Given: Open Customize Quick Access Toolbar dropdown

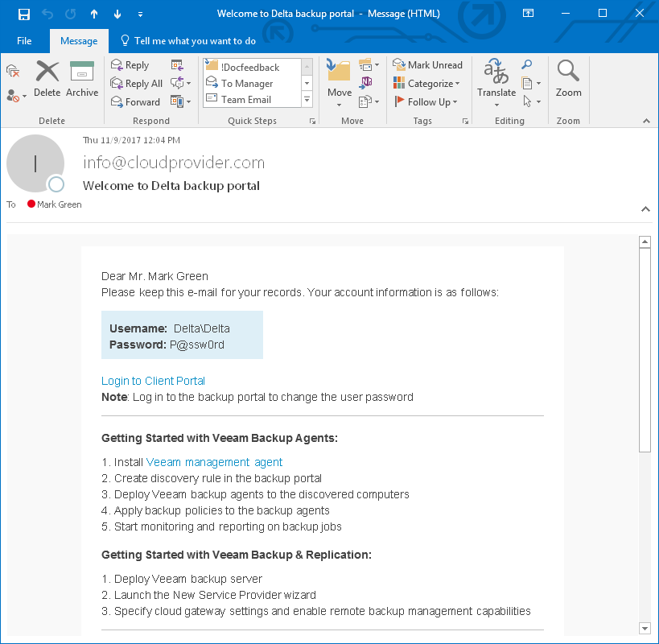Looking at the screenshot, I should [x=140, y=14].
